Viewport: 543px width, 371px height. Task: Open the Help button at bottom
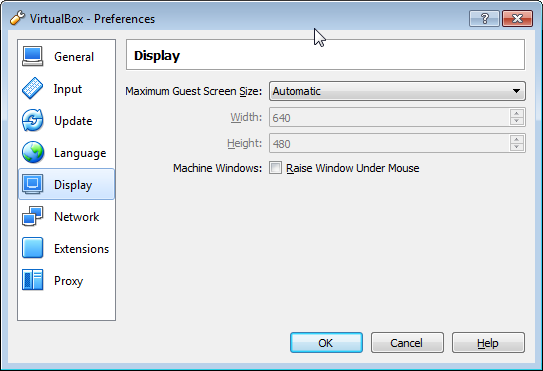pos(488,343)
